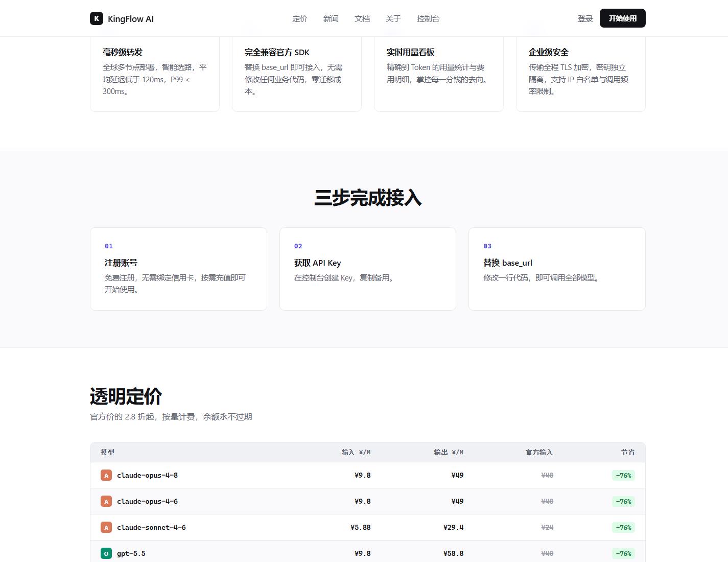Select the claude-opus-4-6 model name
The image size is (728, 562).
click(147, 502)
